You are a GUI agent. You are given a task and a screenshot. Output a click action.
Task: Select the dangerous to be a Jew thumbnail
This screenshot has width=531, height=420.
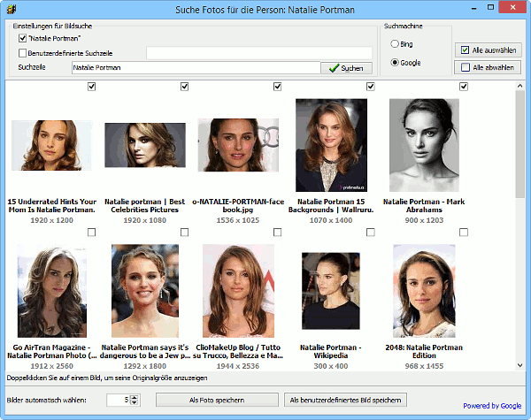[x=145, y=291]
